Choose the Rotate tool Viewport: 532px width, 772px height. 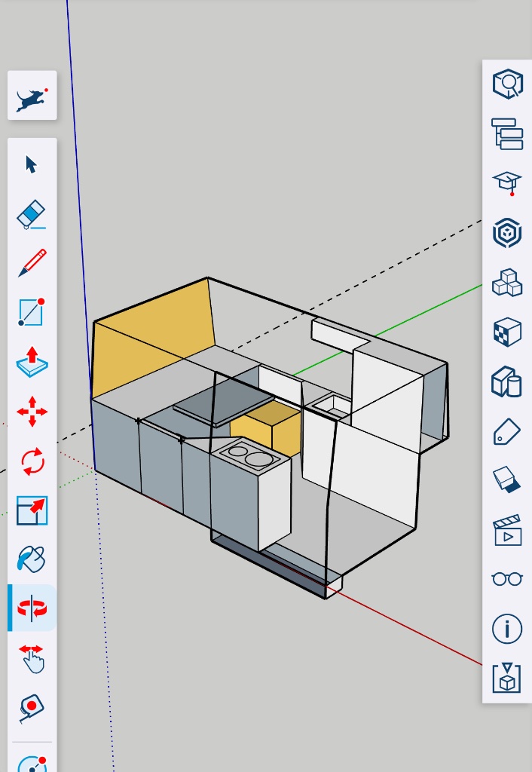click(32, 461)
